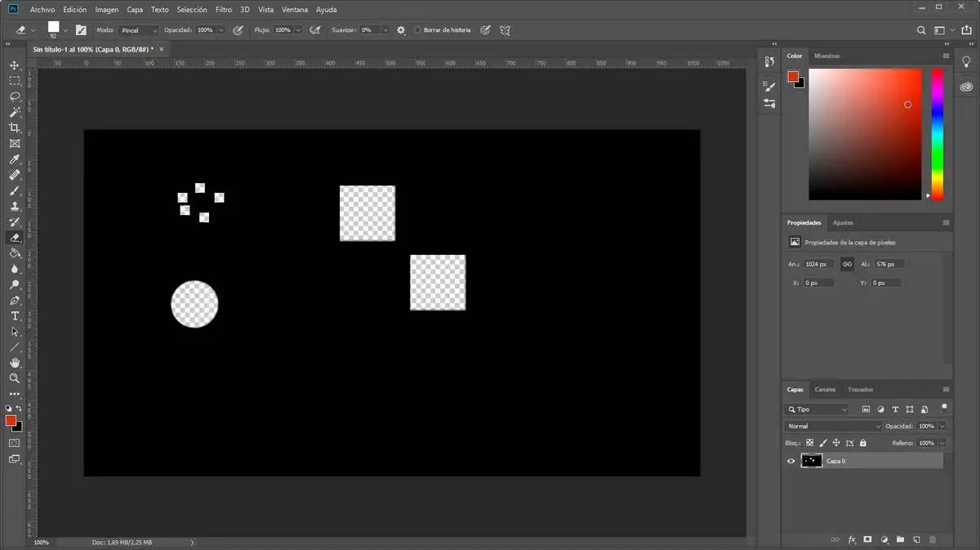Select the Rectangular Marquee tool
Image resolution: width=980 pixels, height=550 pixels.
[x=14, y=81]
